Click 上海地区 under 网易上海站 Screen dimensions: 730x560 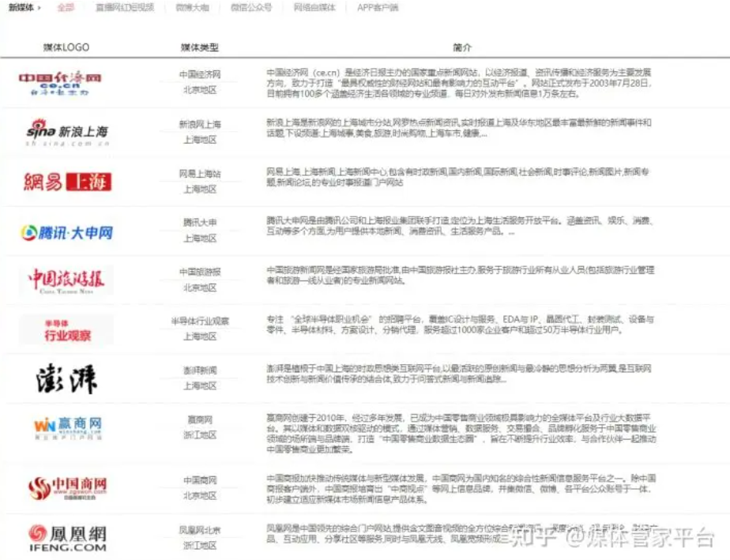200,189
